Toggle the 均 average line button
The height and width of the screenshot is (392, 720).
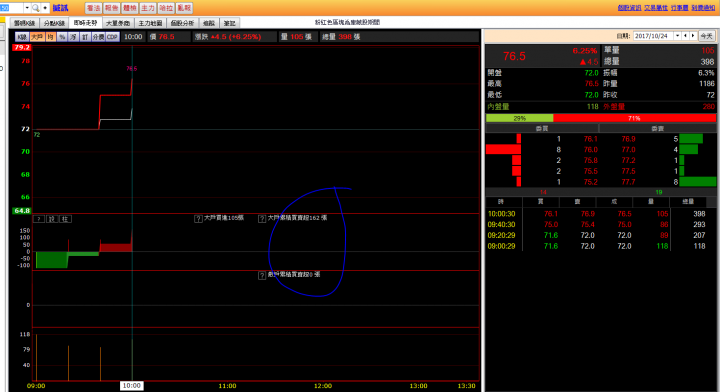51,37
